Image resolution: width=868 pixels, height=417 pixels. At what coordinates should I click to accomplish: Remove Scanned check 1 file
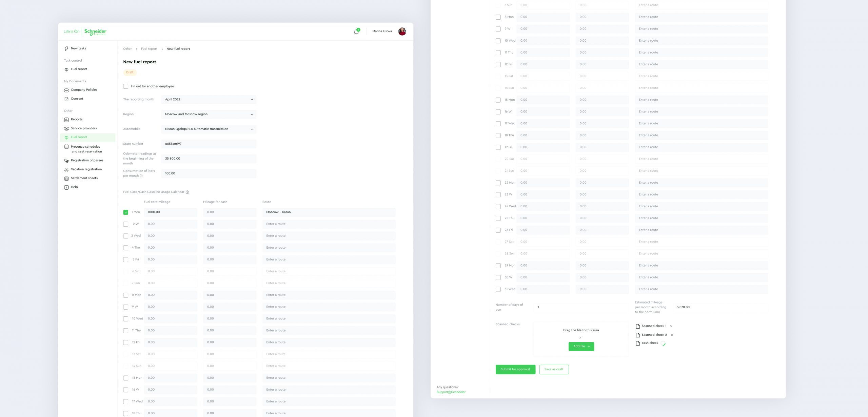click(x=671, y=326)
